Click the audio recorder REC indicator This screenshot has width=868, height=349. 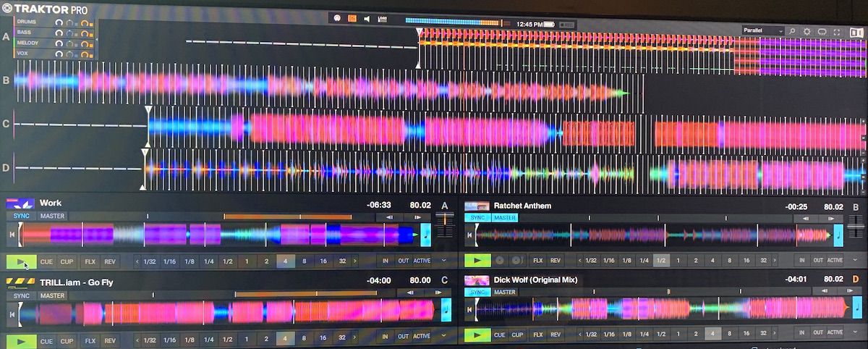(x=569, y=24)
